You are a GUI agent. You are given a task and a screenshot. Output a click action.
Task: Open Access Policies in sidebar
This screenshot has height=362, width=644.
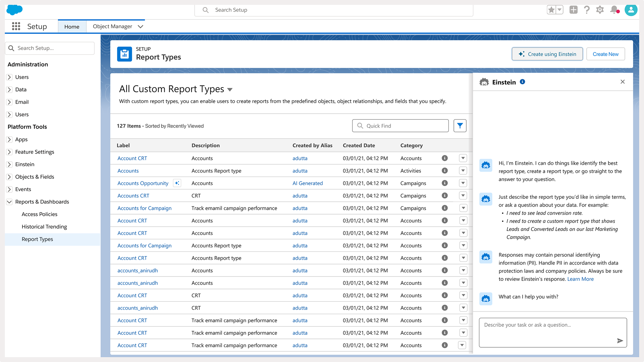[40, 214]
